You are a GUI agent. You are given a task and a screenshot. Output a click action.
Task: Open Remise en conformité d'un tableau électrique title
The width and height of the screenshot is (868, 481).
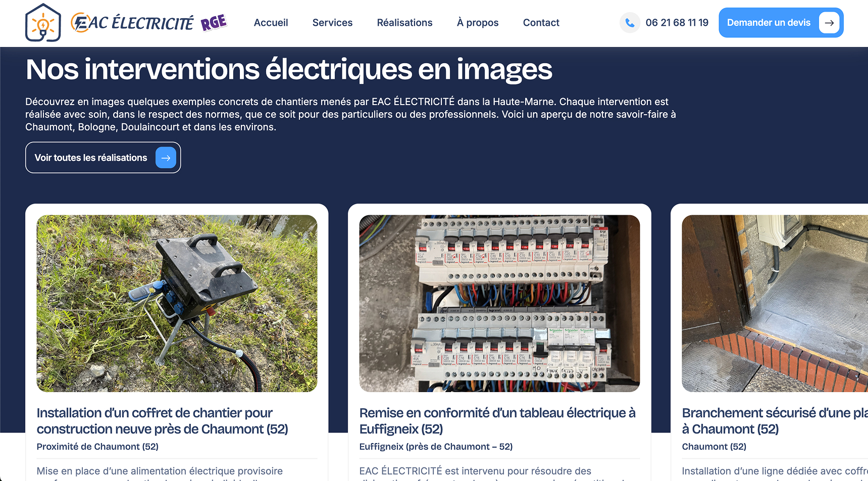point(497,421)
